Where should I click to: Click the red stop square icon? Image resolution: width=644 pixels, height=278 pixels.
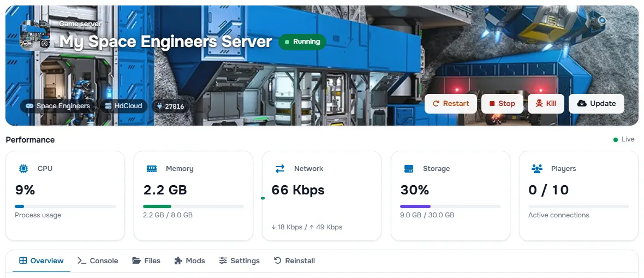click(492, 104)
